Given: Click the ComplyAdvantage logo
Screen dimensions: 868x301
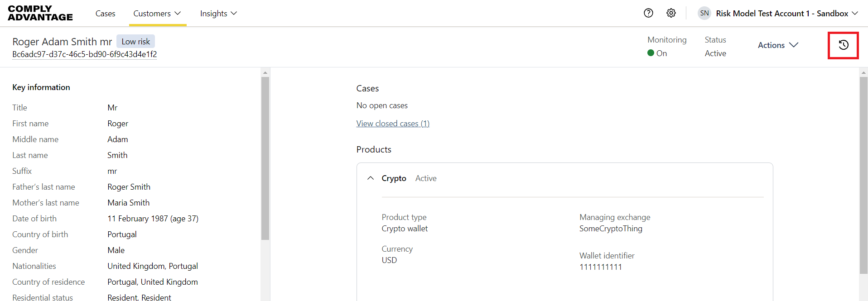Looking at the screenshot, I should click(40, 13).
